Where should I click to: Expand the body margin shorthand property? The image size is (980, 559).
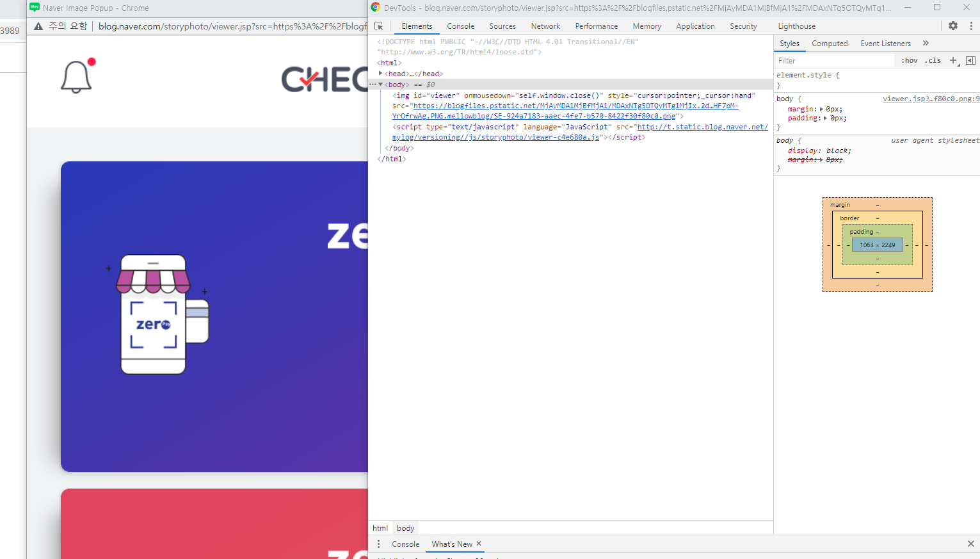pyautogui.click(x=821, y=109)
